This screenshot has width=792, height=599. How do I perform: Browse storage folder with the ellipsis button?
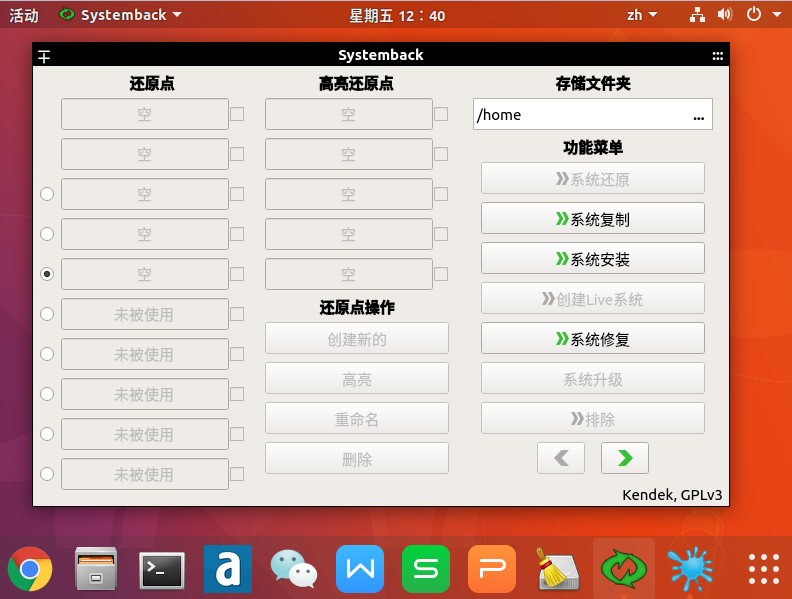click(x=699, y=116)
